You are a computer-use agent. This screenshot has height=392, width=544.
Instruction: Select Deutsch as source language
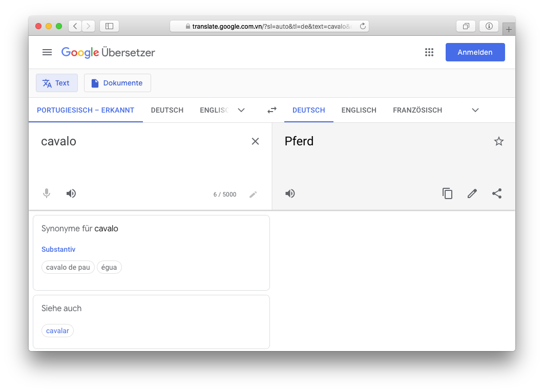[x=167, y=110]
